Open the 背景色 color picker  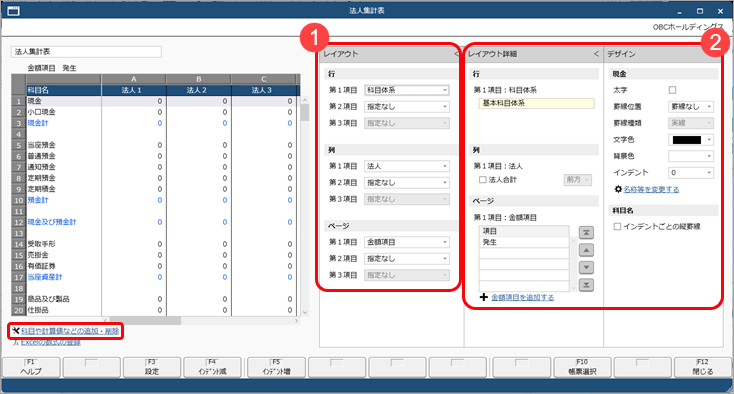(x=690, y=156)
